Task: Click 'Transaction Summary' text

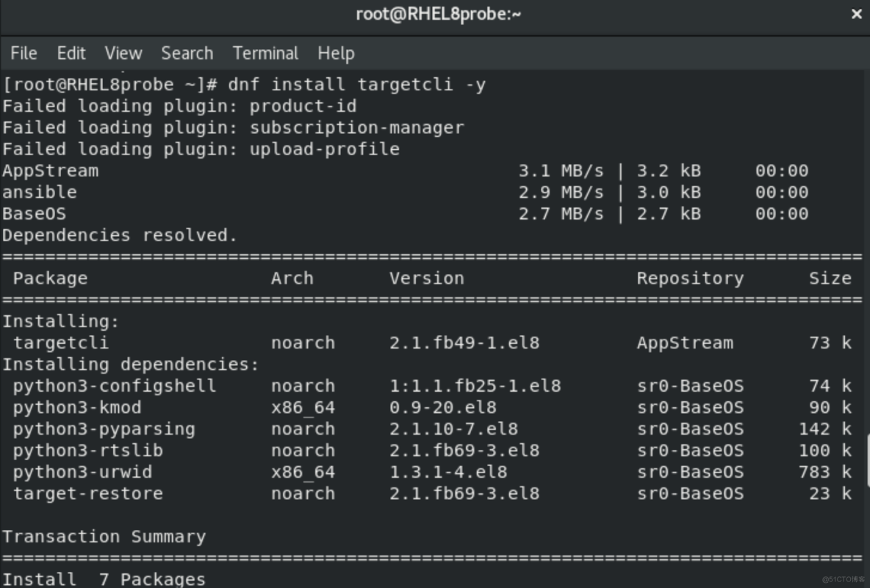Action: tap(104, 537)
